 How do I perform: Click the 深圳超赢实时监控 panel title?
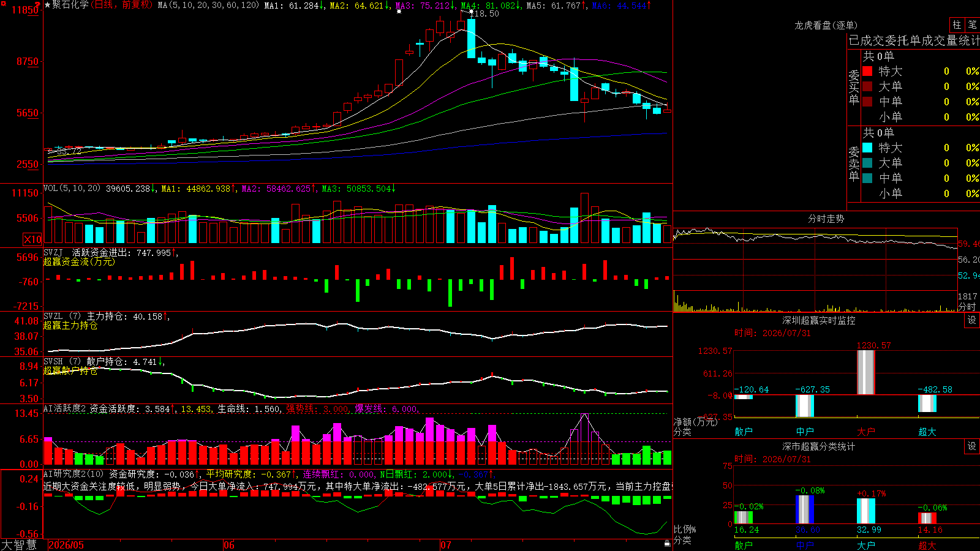point(819,320)
